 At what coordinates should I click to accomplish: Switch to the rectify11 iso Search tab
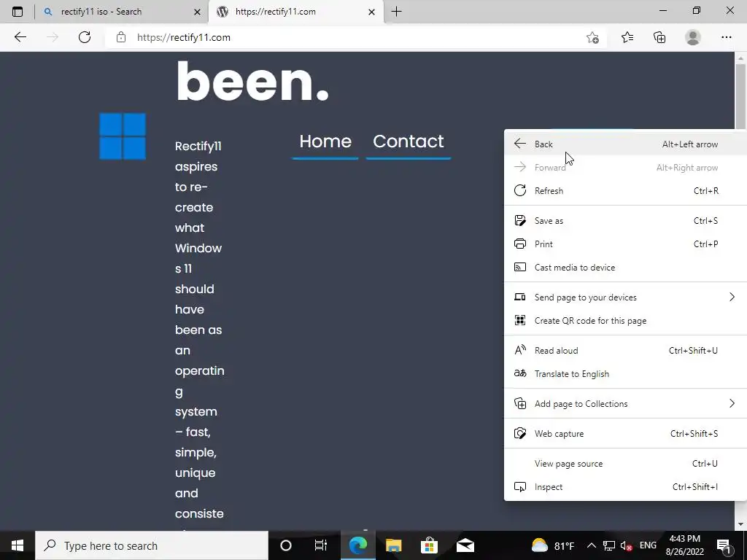[x=122, y=12]
